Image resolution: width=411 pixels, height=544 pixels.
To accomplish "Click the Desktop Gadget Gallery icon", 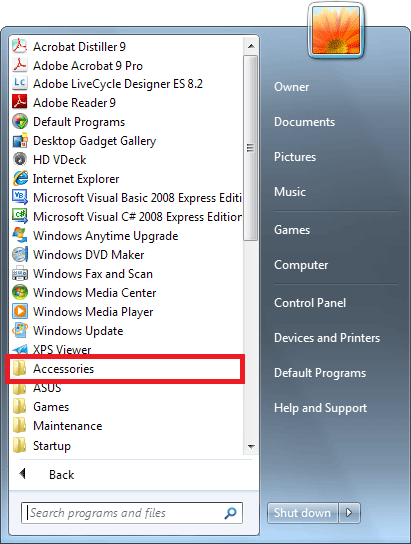I will pyautogui.click(x=20, y=141).
